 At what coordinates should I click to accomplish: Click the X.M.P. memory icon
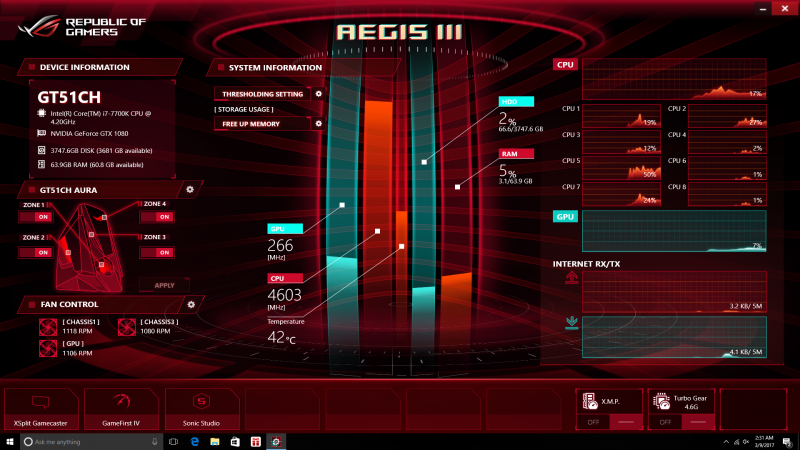[x=590, y=402]
